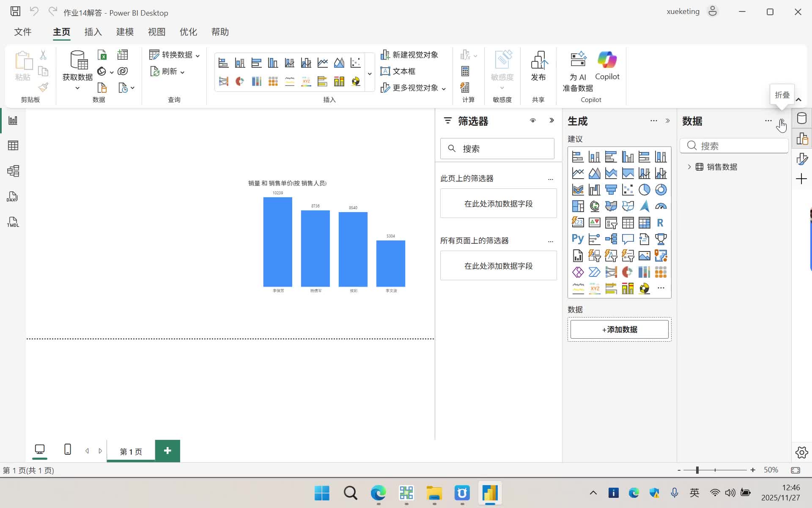Pick the Python visual icon

click(578, 239)
